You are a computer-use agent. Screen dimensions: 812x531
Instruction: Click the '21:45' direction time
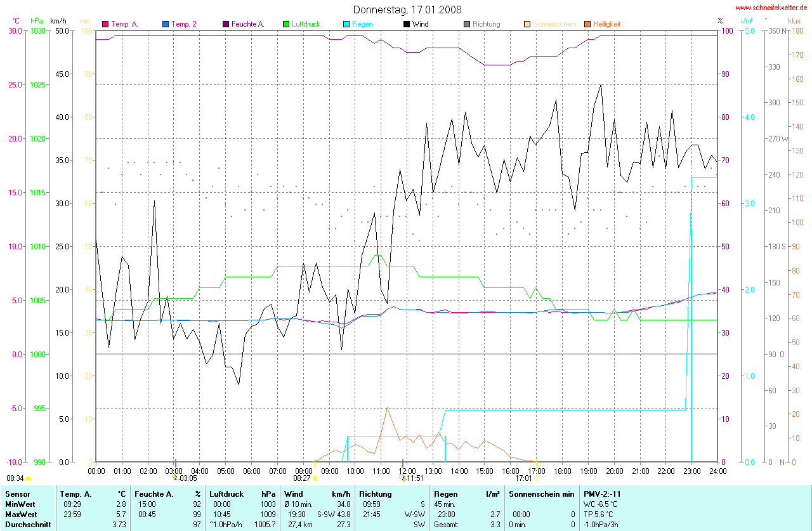tap(372, 515)
